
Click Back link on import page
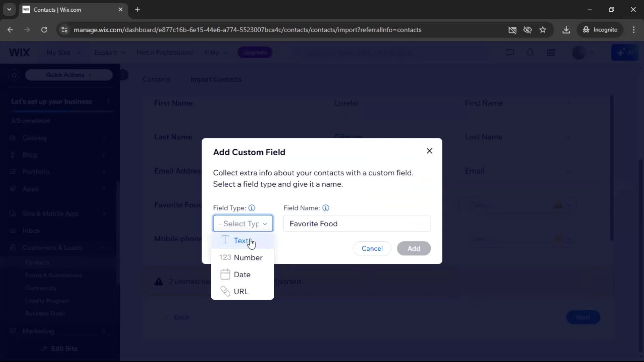point(178,317)
